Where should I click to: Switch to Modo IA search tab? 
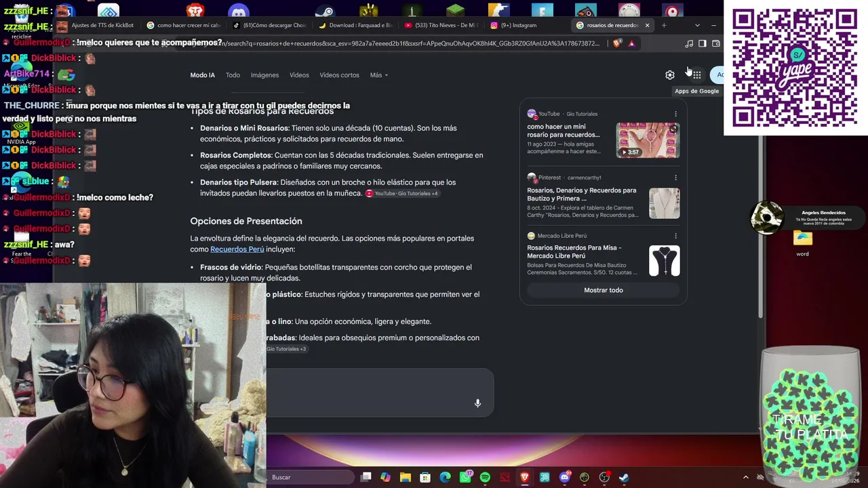point(202,75)
